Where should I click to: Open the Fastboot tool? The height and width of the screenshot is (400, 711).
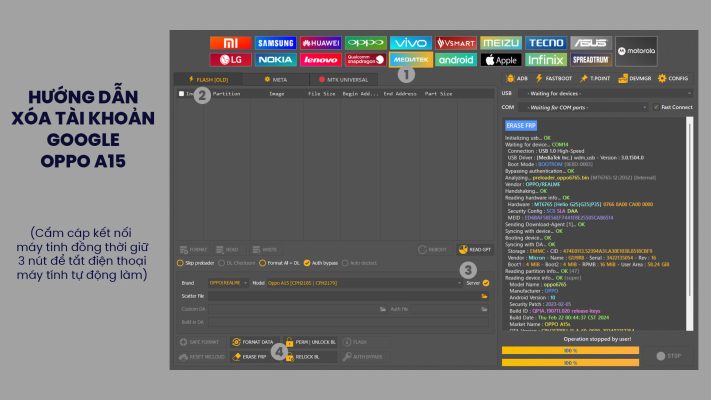pyautogui.click(x=555, y=78)
